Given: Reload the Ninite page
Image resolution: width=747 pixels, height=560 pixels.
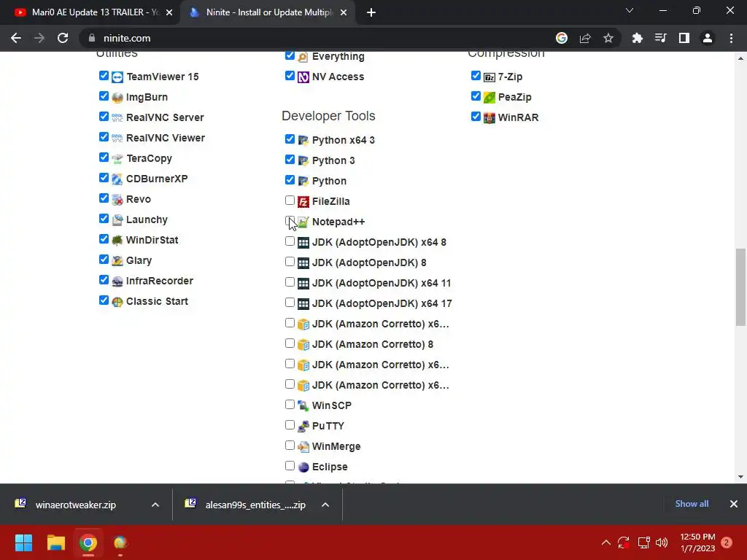Looking at the screenshot, I should pyautogui.click(x=63, y=38).
